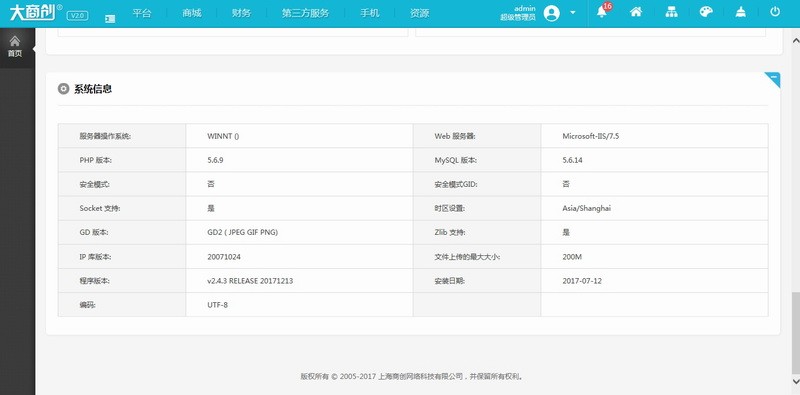Screen dimensions: 800x395
Task: Open the 平台 top menu
Action: click(142, 13)
